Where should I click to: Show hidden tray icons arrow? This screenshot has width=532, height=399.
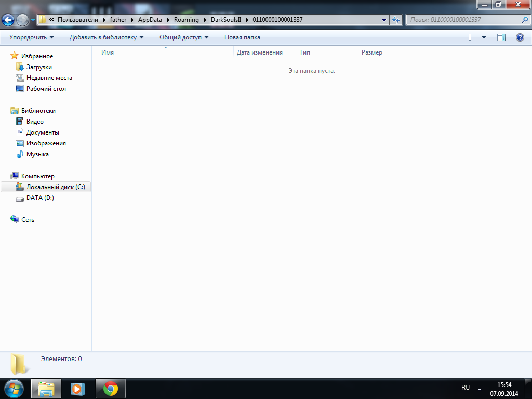[x=480, y=389]
